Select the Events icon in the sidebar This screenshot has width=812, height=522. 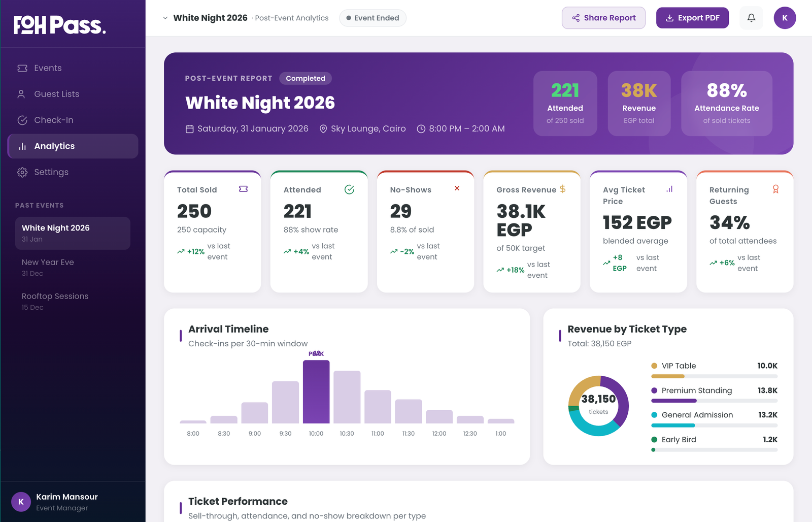(x=21, y=68)
